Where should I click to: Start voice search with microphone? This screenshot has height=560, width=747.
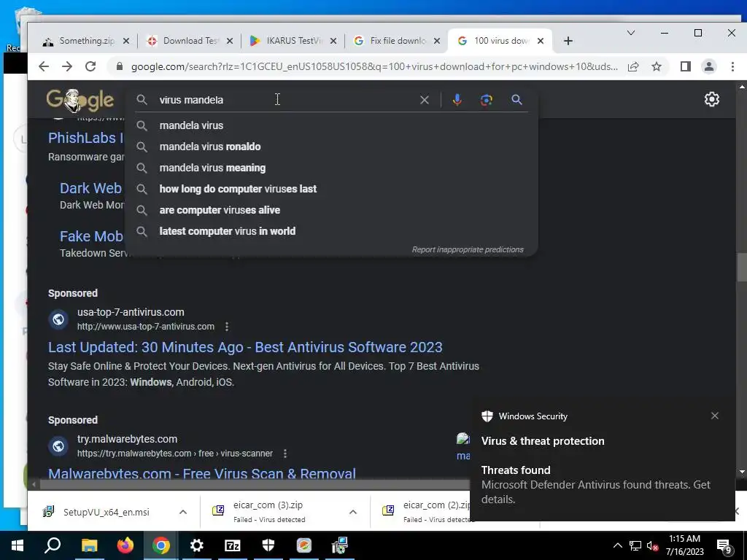pos(457,100)
